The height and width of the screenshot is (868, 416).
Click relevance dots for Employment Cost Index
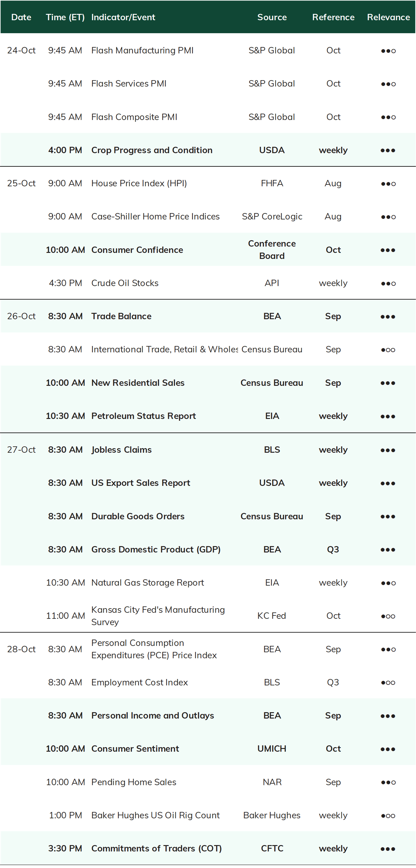pos(388,682)
